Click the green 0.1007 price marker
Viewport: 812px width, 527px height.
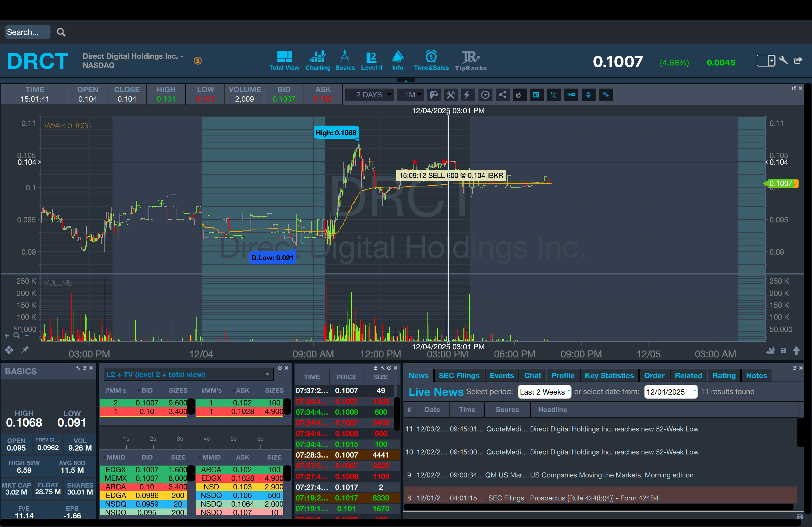click(x=781, y=183)
